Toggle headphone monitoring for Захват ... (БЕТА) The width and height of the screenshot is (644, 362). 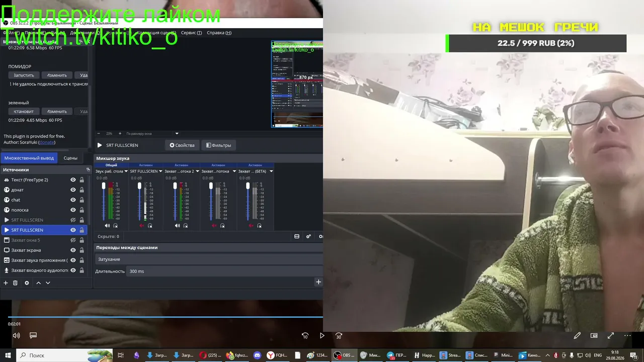coord(259,226)
